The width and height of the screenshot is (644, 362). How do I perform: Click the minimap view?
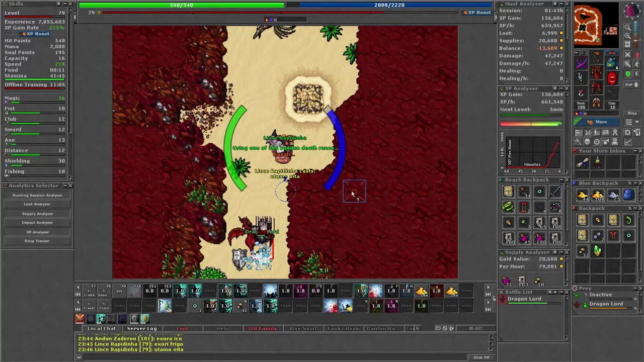pyautogui.click(x=596, y=25)
